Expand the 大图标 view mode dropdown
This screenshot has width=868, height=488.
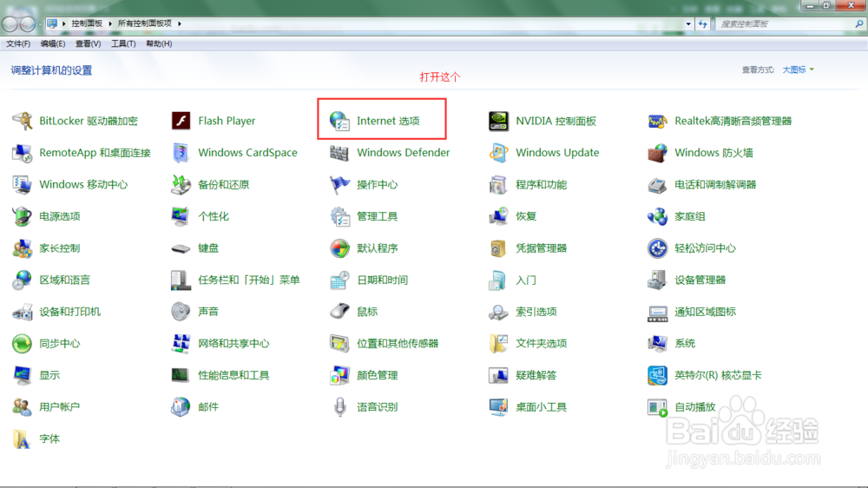[798, 69]
